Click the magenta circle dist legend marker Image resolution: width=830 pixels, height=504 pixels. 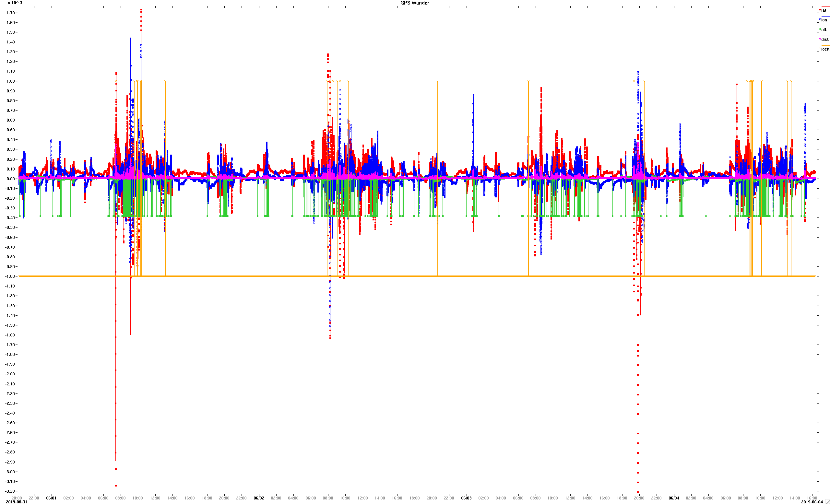(820, 39)
